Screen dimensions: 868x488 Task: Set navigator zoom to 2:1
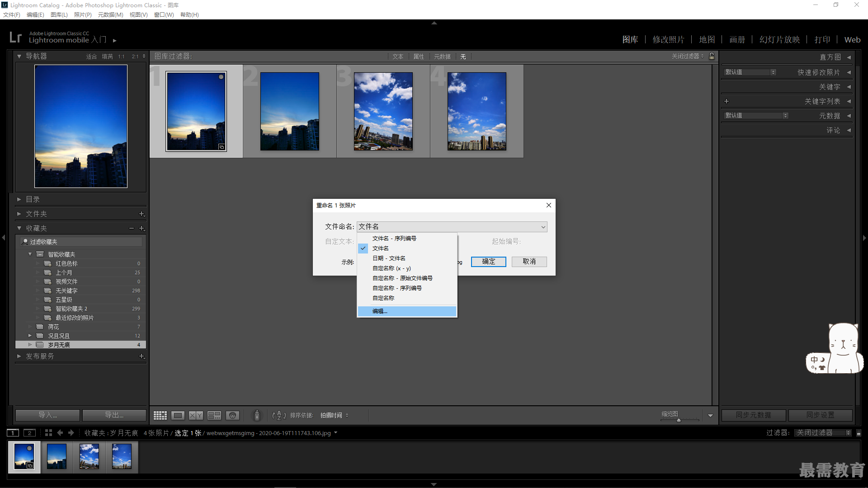135,56
